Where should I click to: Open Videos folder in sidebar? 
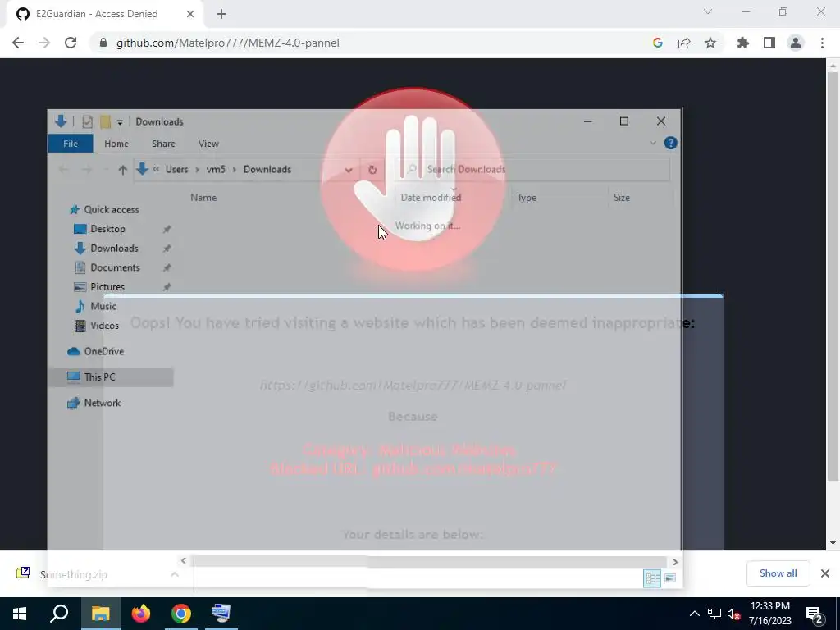[x=104, y=325]
